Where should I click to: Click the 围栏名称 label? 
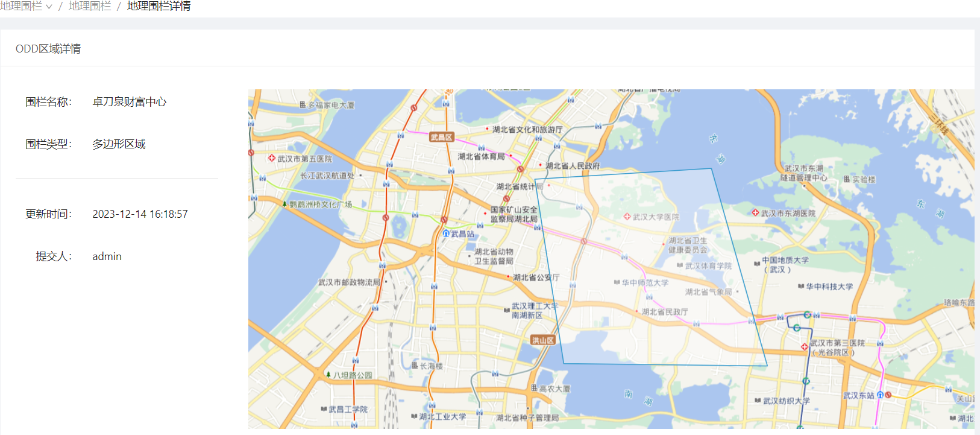click(x=48, y=102)
